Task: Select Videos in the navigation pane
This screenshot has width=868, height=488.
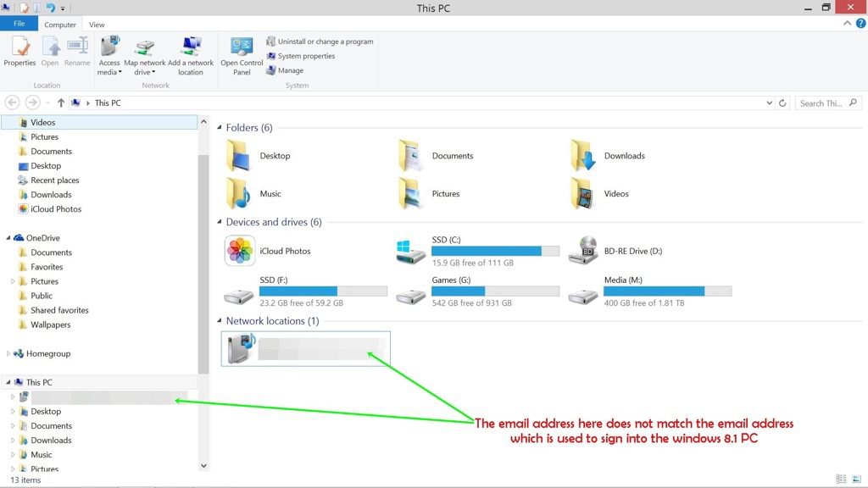Action: click(x=99, y=122)
